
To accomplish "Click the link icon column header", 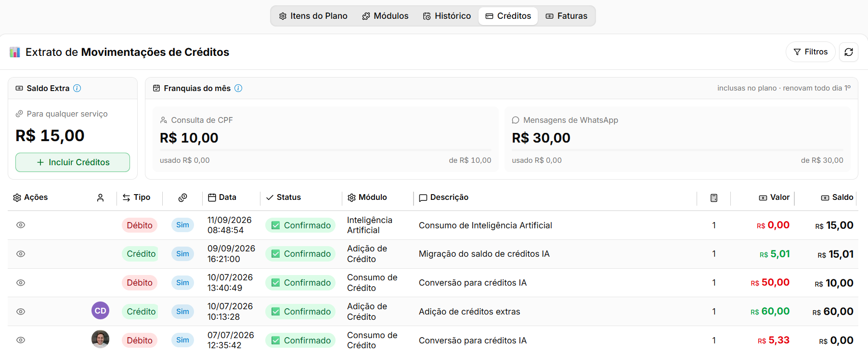I will pos(182,197).
